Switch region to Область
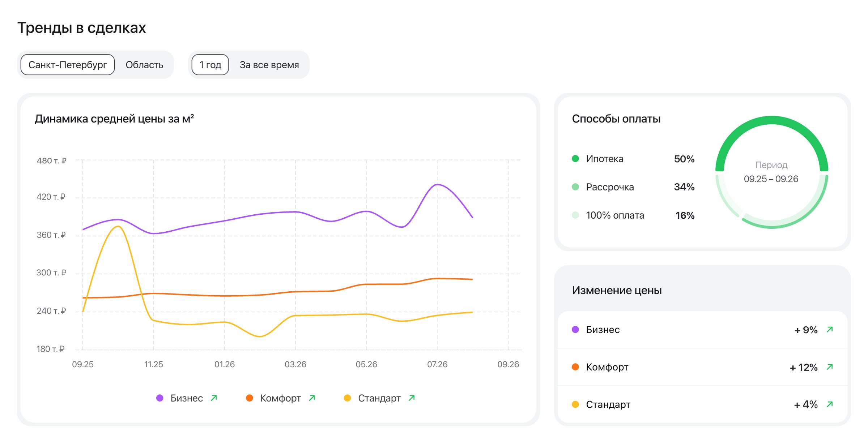Viewport: 868px width, 446px height. (144, 65)
